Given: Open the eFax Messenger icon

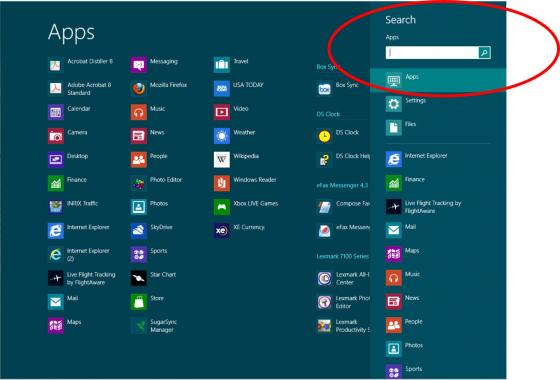Looking at the screenshot, I should click(x=324, y=231).
